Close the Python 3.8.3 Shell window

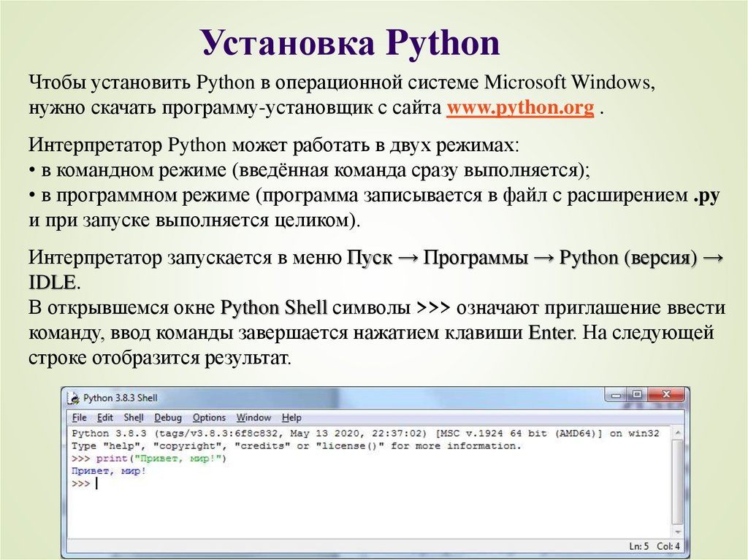click(667, 394)
